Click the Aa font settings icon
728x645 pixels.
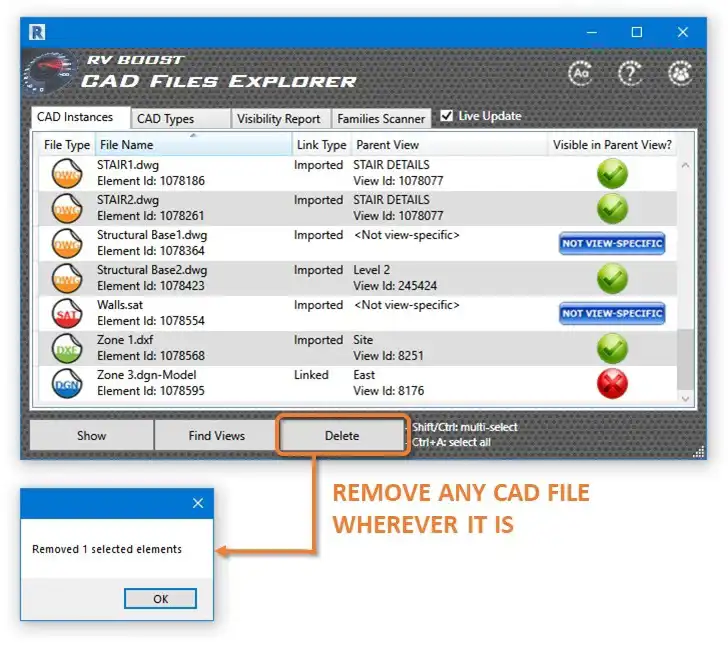pyautogui.click(x=580, y=73)
